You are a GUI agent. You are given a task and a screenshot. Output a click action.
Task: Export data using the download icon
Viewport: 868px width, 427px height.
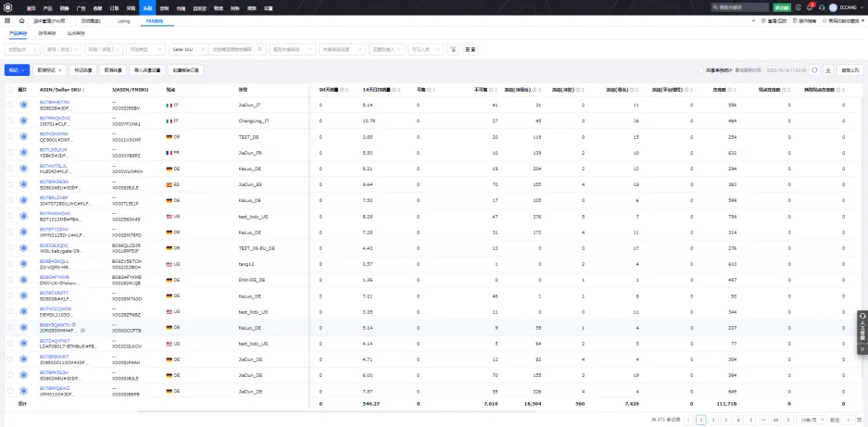[x=828, y=70]
